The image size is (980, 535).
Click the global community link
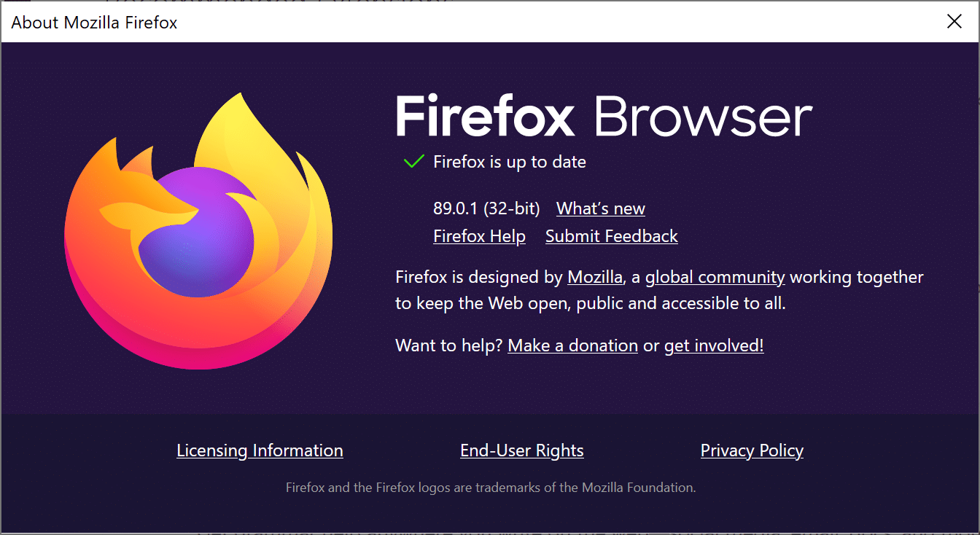715,277
